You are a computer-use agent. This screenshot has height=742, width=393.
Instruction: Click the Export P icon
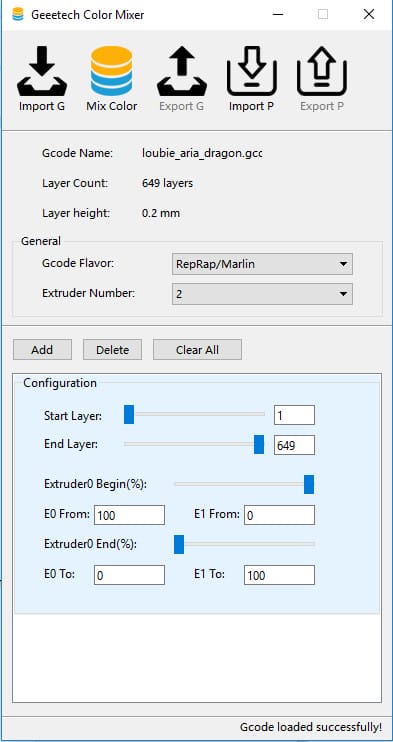322,71
